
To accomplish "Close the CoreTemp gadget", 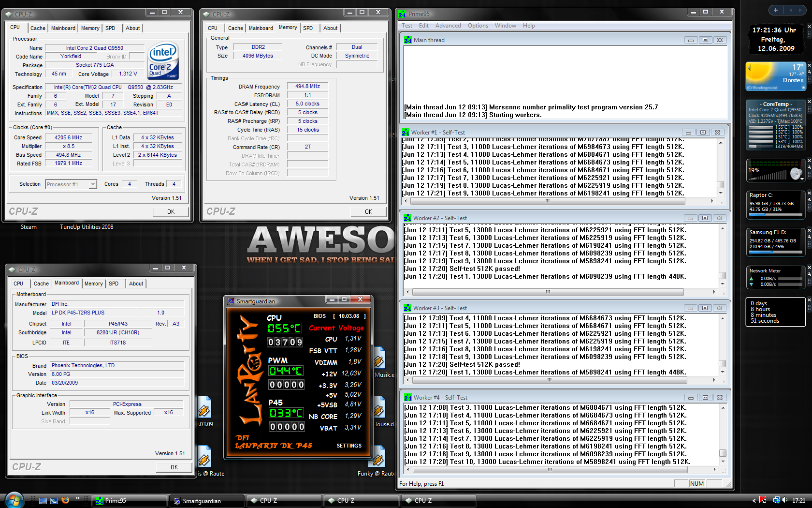I will (809, 102).
